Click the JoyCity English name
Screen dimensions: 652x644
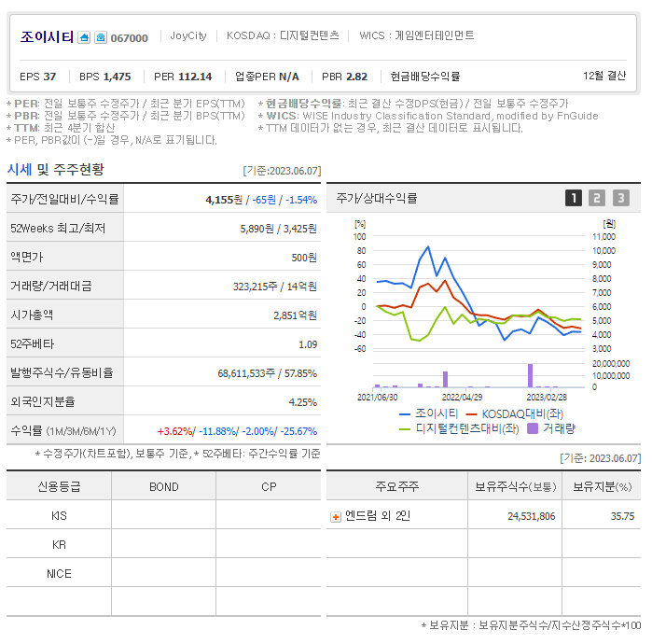(x=188, y=35)
